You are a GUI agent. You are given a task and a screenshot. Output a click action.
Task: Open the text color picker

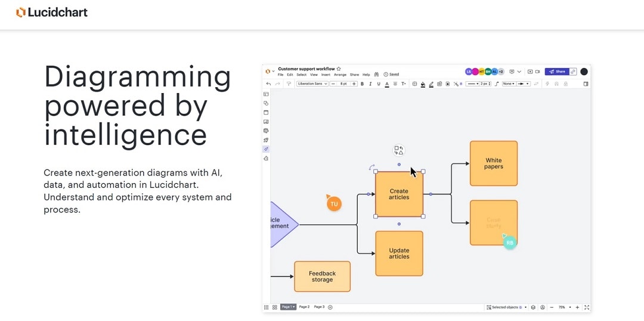(387, 84)
